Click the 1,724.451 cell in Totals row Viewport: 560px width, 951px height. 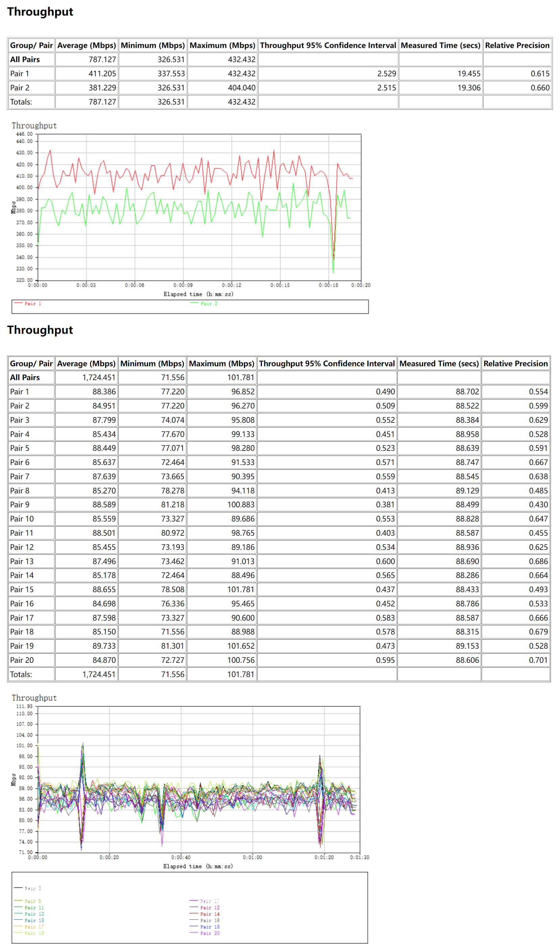(x=87, y=674)
